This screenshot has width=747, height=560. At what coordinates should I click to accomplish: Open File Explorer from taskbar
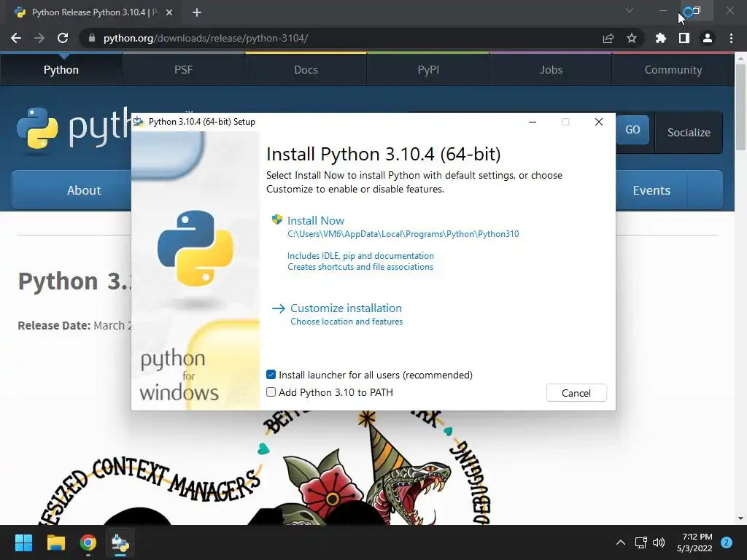pos(55,542)
